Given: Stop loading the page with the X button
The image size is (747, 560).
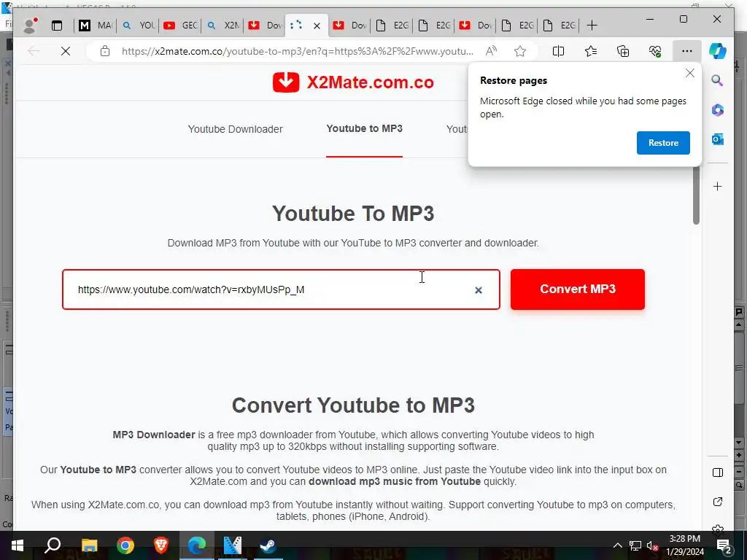Looking at the screenshot, I should 66,51.
